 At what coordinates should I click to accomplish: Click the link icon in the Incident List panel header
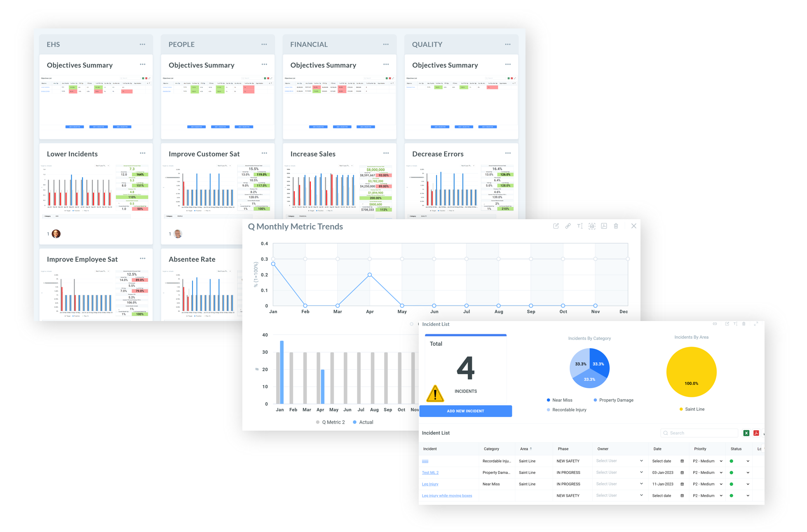[x=715, y=324]
